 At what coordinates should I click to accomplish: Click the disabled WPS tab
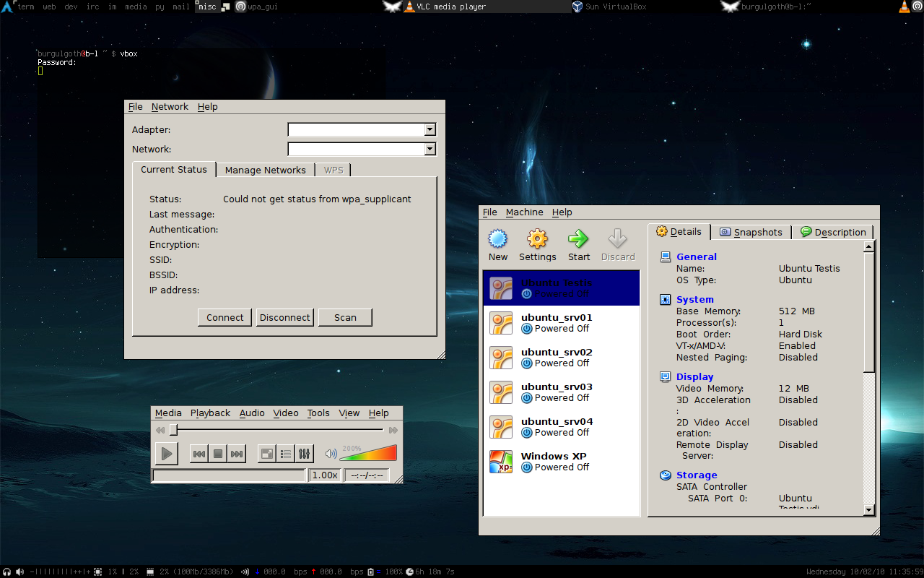[334, 170]
